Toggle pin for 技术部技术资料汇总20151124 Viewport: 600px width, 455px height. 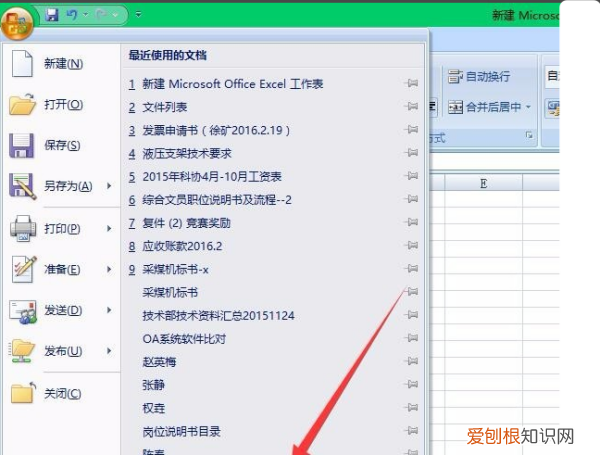coord(412,315)
